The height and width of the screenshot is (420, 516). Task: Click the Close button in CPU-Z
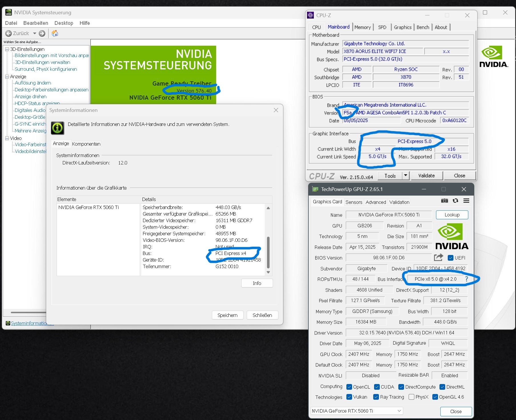[459, 176]
